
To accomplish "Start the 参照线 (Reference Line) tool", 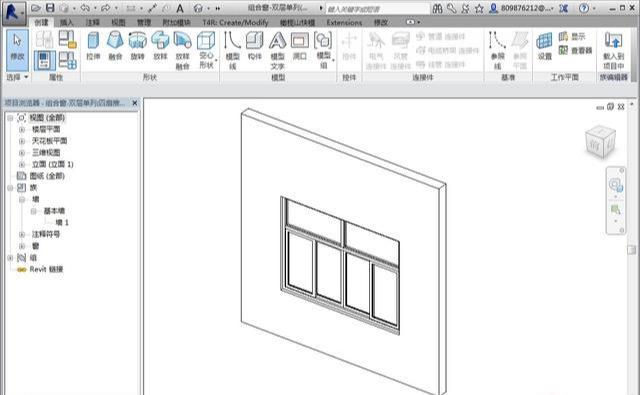I will (x=498, y=51).
